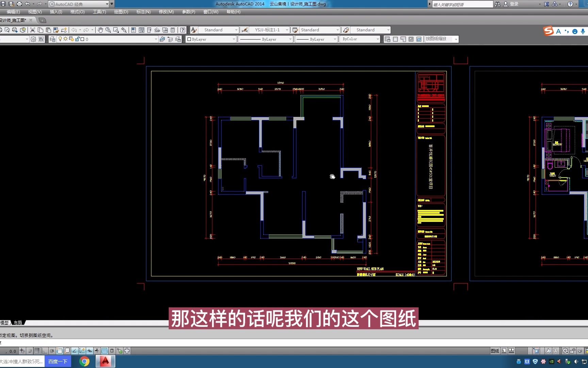This screenshot has height=368, width=588.
Task: Select the Zoom Window tool
Action: [116, 30]
